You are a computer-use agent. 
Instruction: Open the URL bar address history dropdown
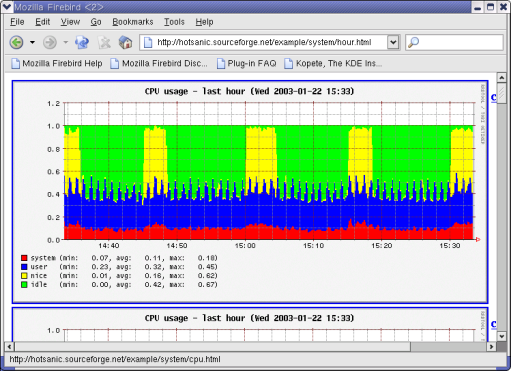pos(393,42)
